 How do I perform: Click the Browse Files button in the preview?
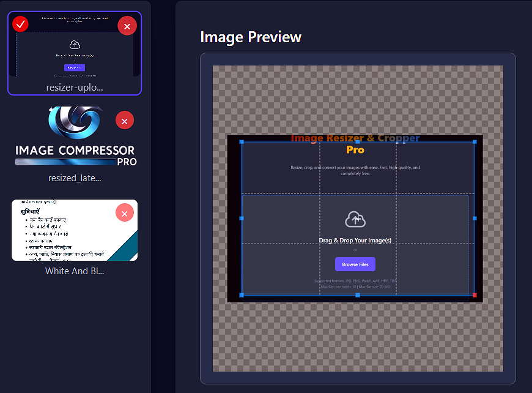click(355, 264)
